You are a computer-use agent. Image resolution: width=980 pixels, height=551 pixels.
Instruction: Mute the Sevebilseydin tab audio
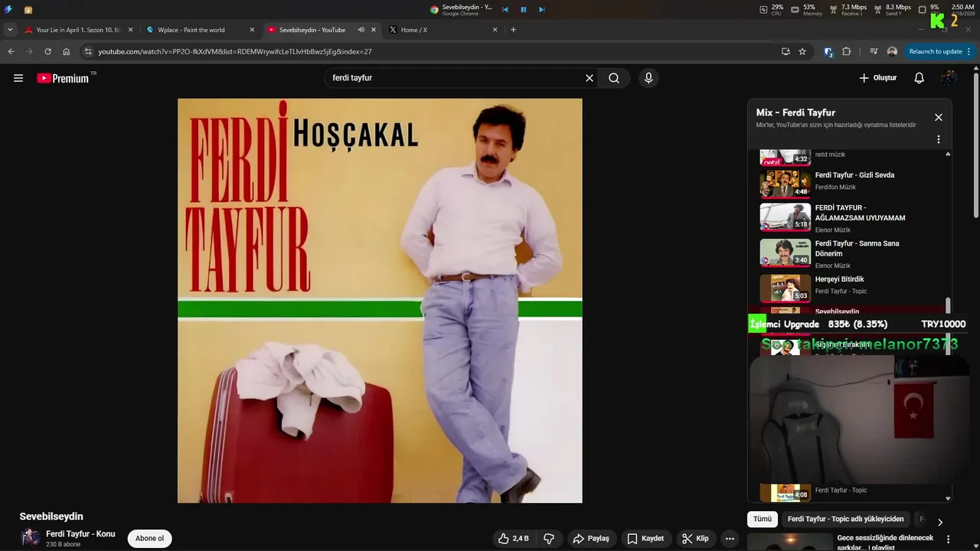pos(361,30)
